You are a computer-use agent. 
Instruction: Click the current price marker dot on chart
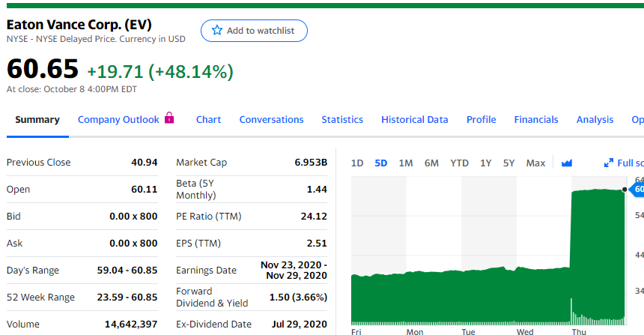point(625,190)
